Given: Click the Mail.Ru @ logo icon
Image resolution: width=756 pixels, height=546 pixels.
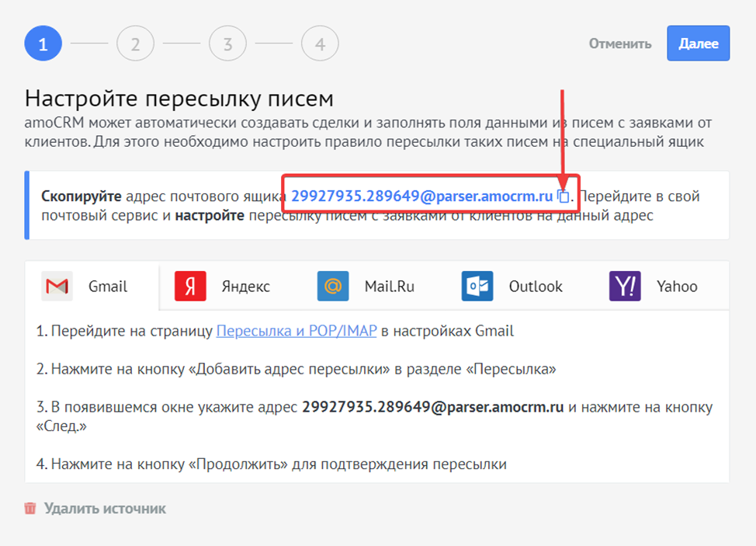Looking at the screenshot, I should pyautogui.click(x=333, y=286).
